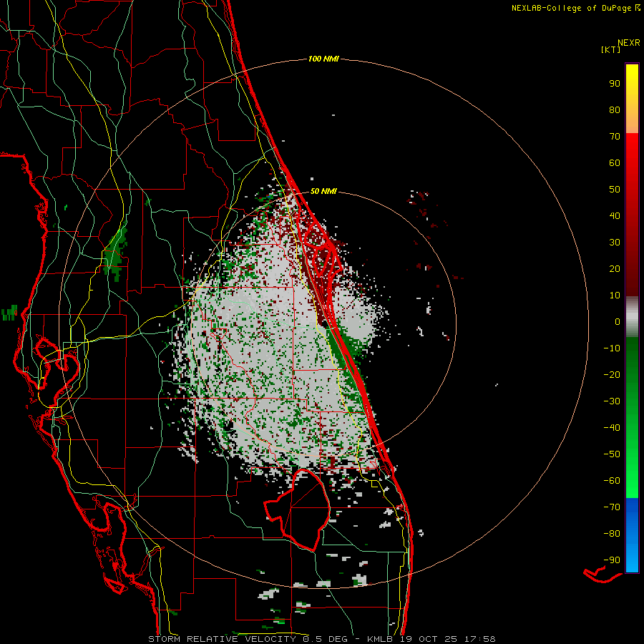
Task: Click the 50 NMI range ring label
Action: (x=323, y=191)
